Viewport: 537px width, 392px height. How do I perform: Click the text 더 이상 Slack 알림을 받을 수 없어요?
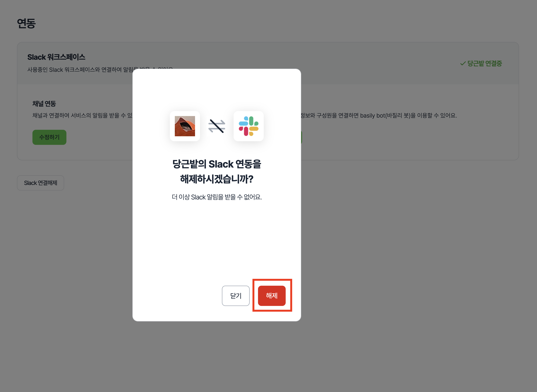pos(217,197)
